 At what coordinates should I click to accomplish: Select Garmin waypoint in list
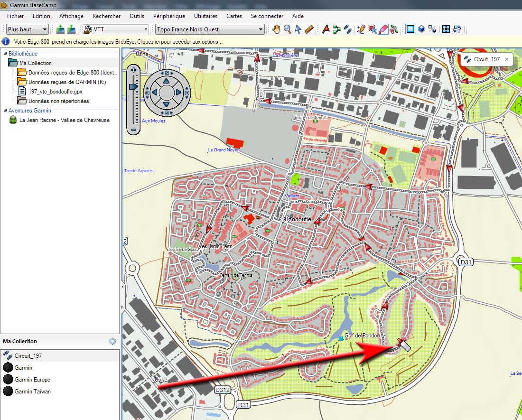coord(23,367)
